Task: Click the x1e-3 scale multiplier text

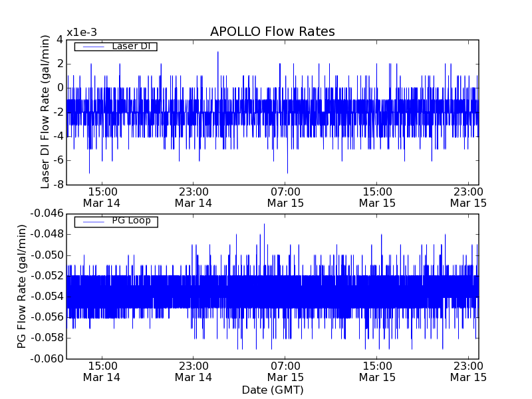Action: pyautogui.click(x=81, y=33)
